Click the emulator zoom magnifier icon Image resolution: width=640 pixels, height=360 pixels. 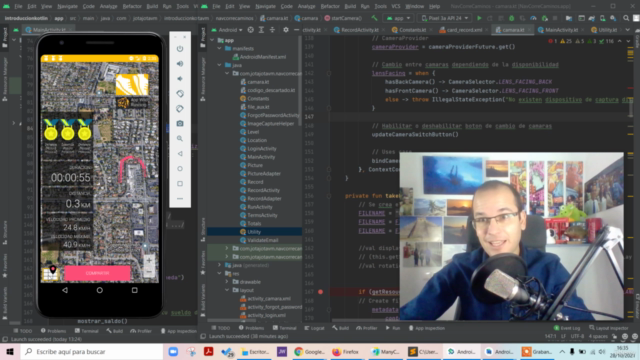click(x=180, y=138)
